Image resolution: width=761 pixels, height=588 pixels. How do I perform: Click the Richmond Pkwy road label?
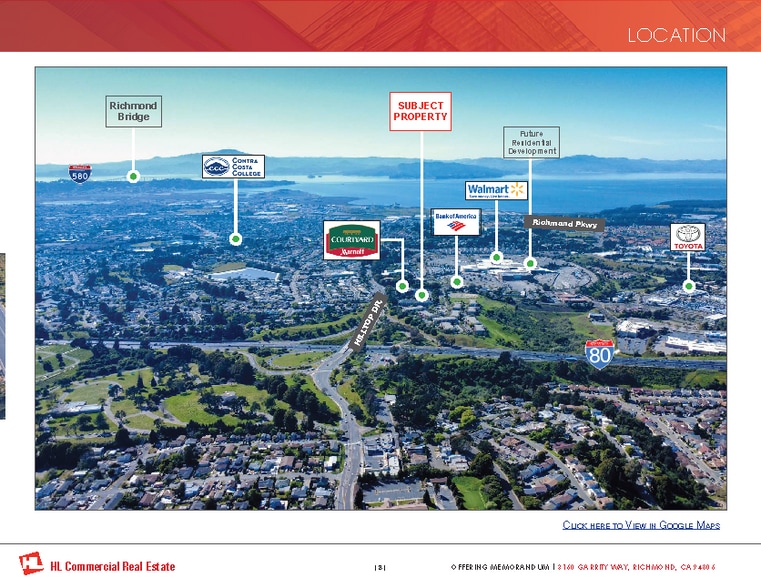(565, 223)
